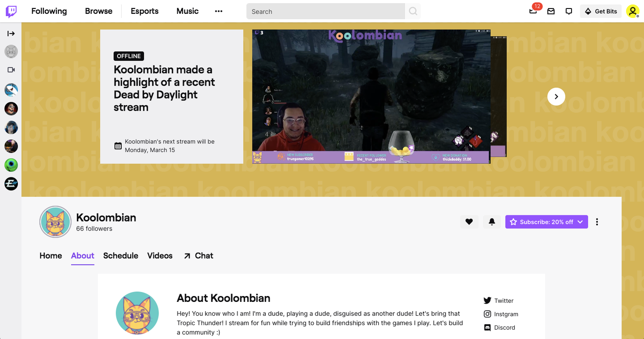The height and width of the screenshot is (339, 644).
Task: Switch to the Videos tab
Action: pos(160,256)
